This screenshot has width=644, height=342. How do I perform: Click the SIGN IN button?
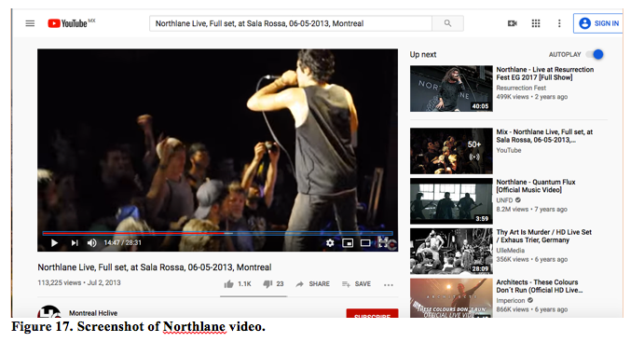[x=598, y=23]
